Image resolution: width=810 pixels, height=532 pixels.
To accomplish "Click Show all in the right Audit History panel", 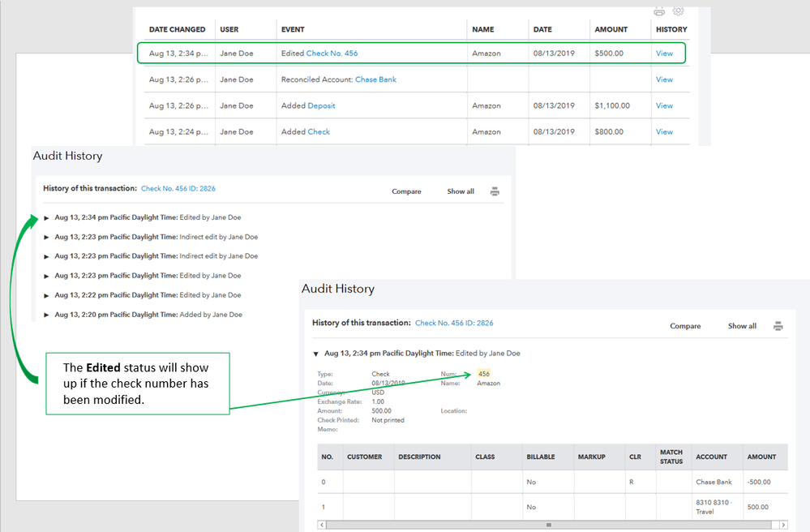I will pos(742,326).
